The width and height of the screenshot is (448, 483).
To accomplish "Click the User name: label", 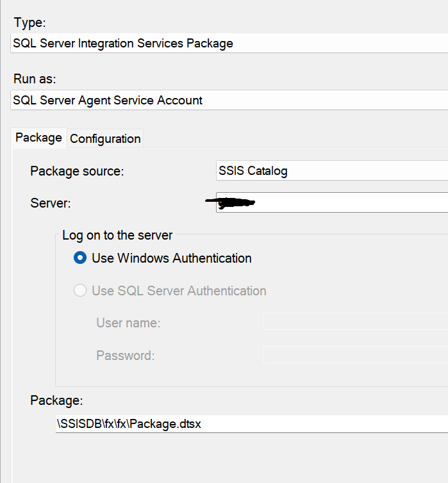I will coord(128,323).
